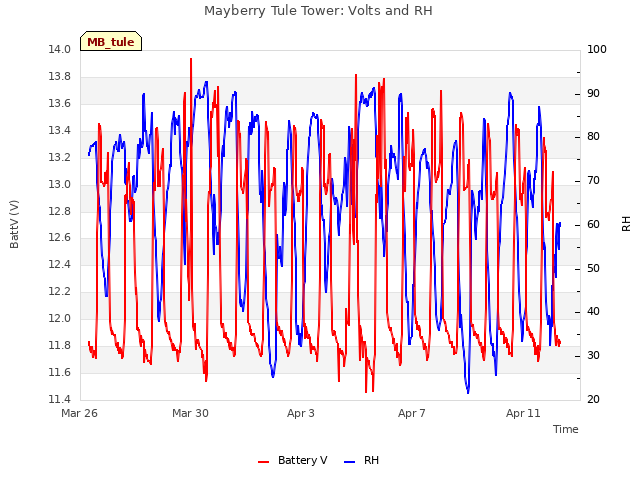Click the Apr 3 date tick label
This screenshot has height=480, width=640.
[x=301, y=413]
